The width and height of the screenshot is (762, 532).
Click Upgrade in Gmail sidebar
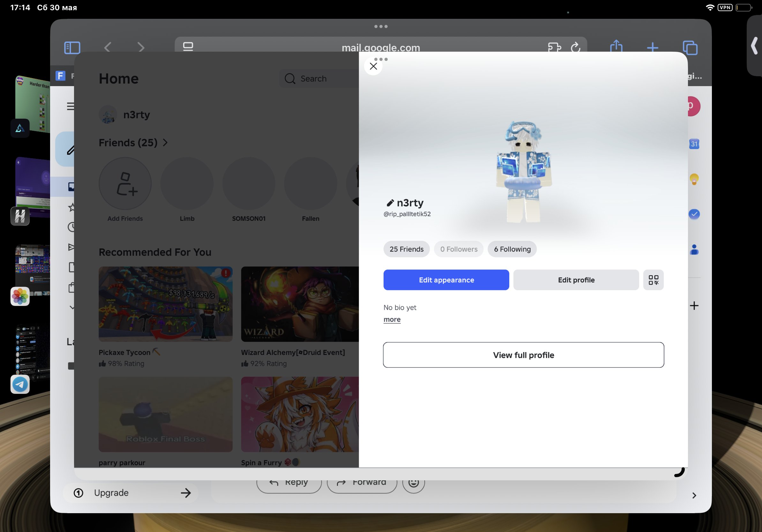[x=131, y=493]
